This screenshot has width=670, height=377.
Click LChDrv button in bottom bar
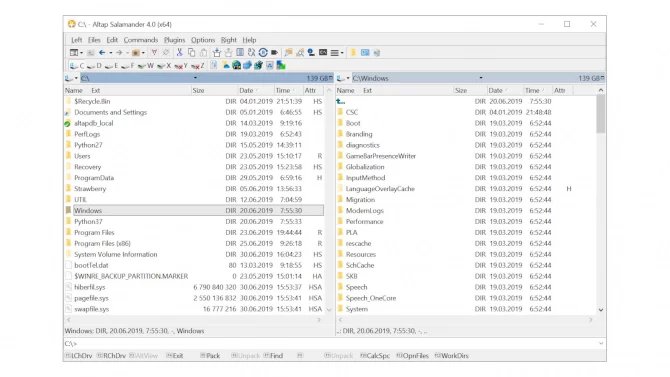click(x=79, y=356)
